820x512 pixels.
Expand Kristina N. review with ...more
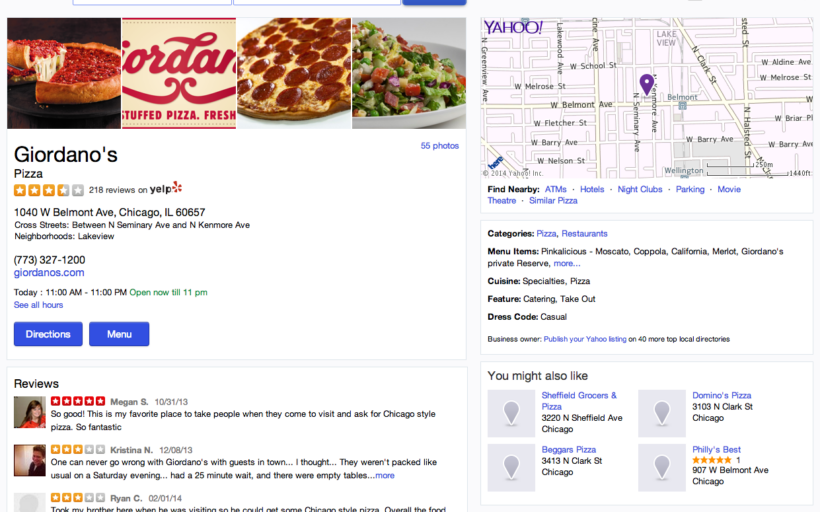click(x=381, y=475)
